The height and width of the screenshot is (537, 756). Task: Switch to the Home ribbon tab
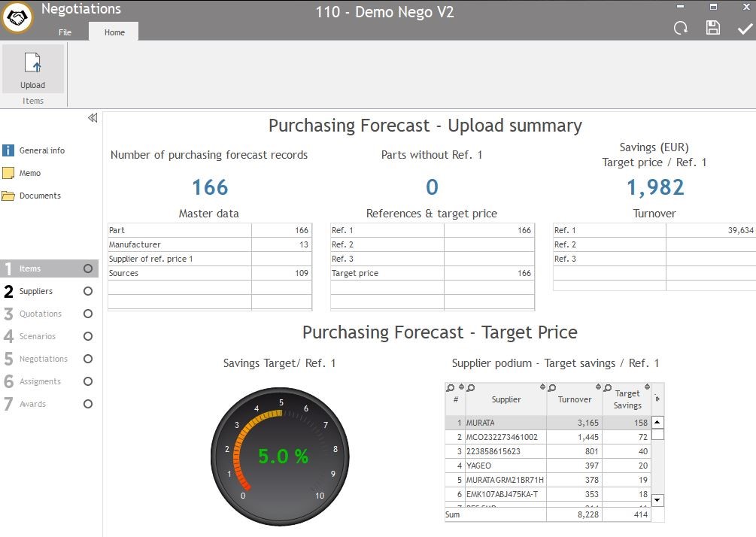coord(114,32)
